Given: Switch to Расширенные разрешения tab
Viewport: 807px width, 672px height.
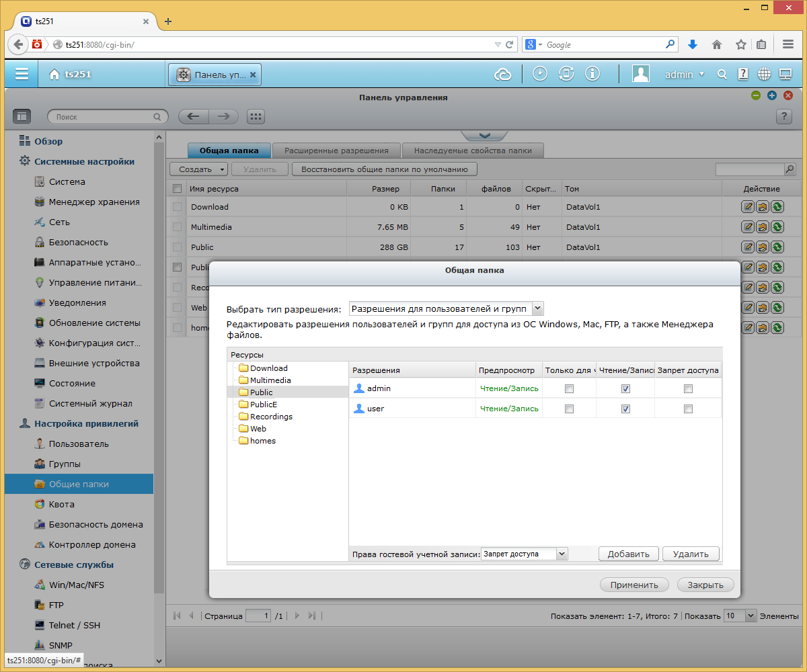Looking at the screenshot, I should (x=336, y=151).
